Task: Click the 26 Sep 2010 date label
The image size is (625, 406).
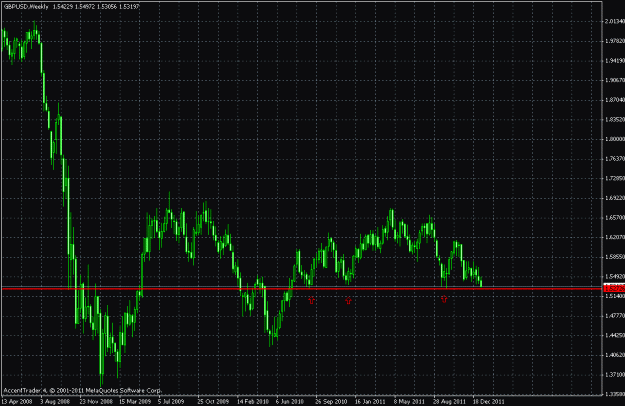Action: tap(331, 401)
